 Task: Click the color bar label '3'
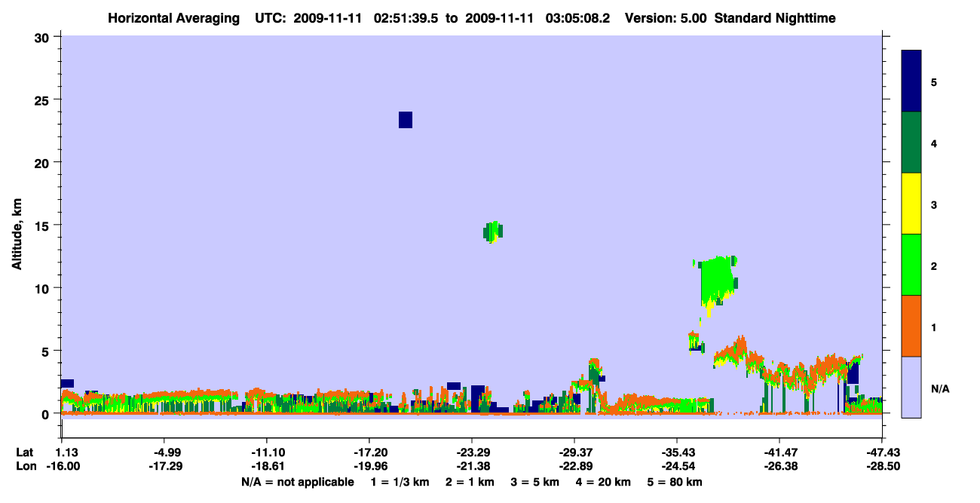click(x=935, y=205)
